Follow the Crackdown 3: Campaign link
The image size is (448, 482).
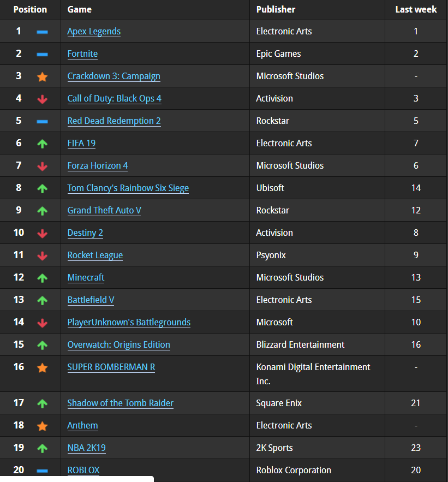tap(114, 76)
